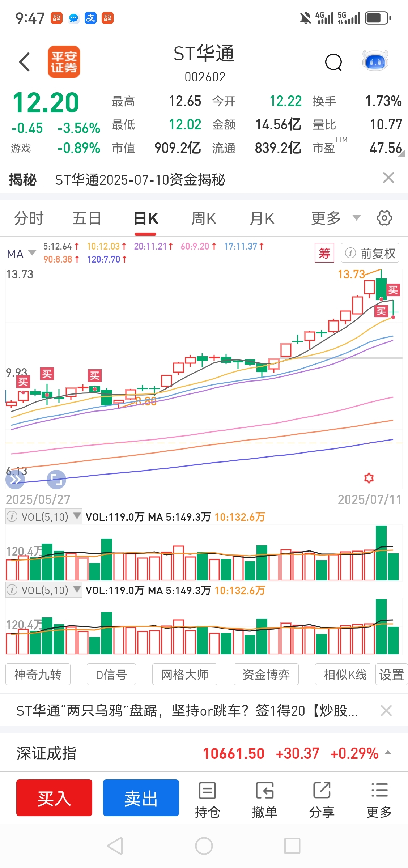Select 神奇九转 indicator
Viewport: 408px width, 868px height.
tap(38, 675)
